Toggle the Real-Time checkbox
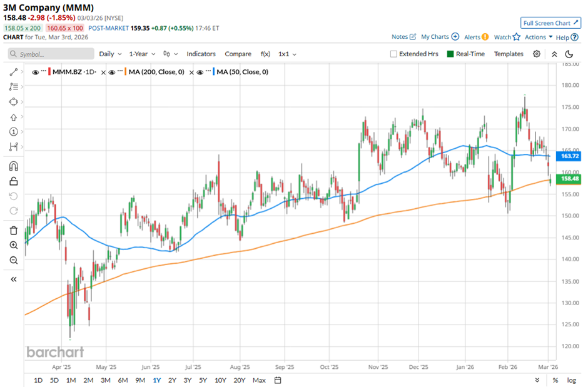588x387 pixels. coord(450,54)
